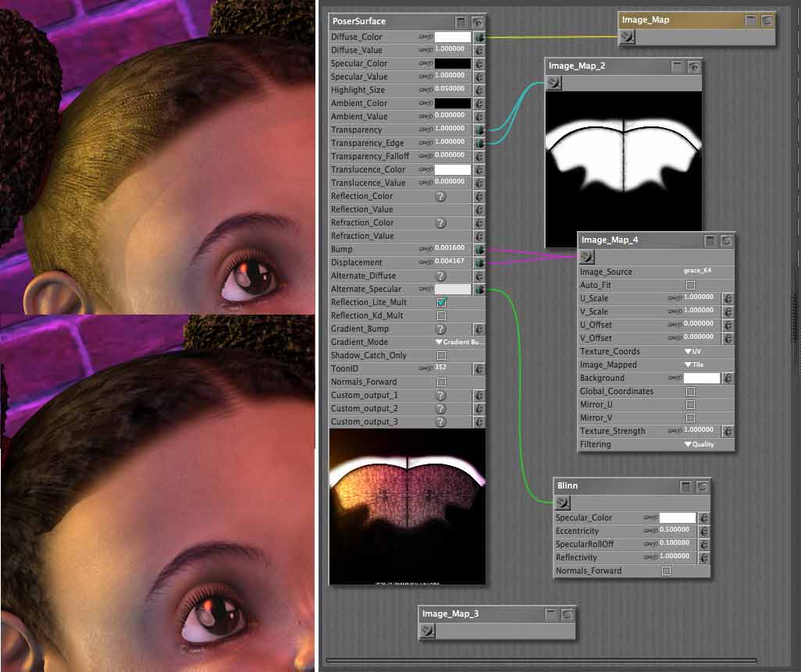The height and width of the screenshot is (672, 801).
Task: Toggle the PoserSurface node preview icon
Action: point(477,21)
